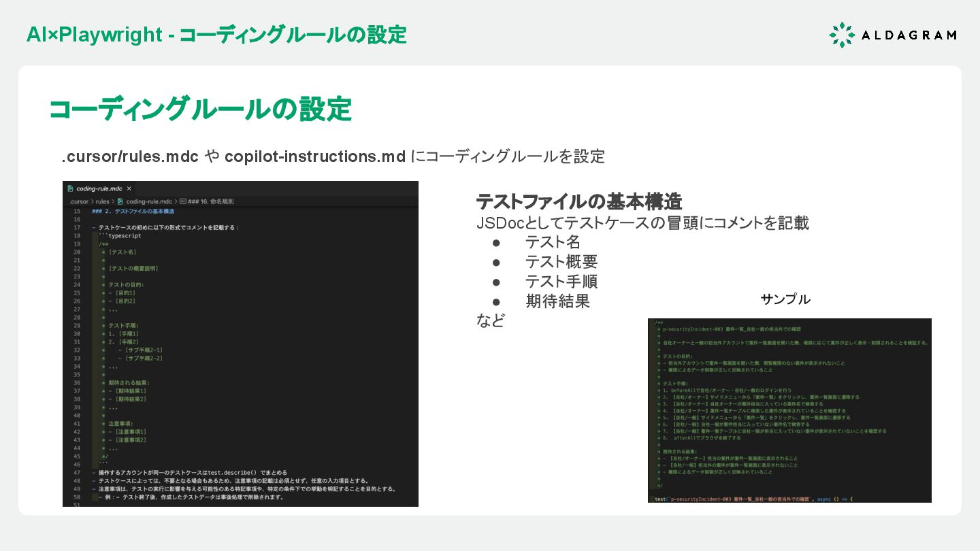Click breadcrumb symbol '### 16. 命名規則'
Screen dimensions: 980x551
coord(211,201)
